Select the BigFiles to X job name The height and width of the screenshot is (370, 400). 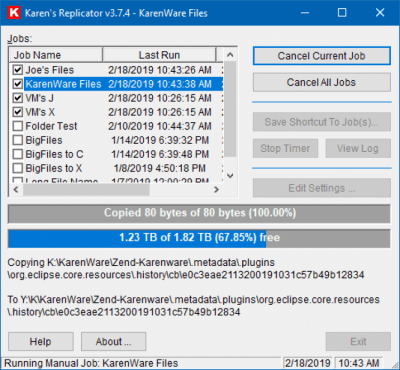pyautogui.click(x=54, y=168)
